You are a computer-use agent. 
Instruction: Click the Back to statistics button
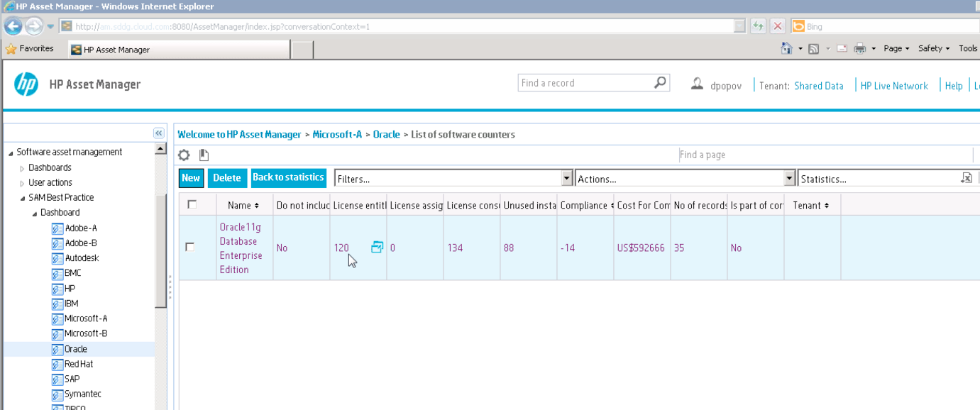pos(288,177)
